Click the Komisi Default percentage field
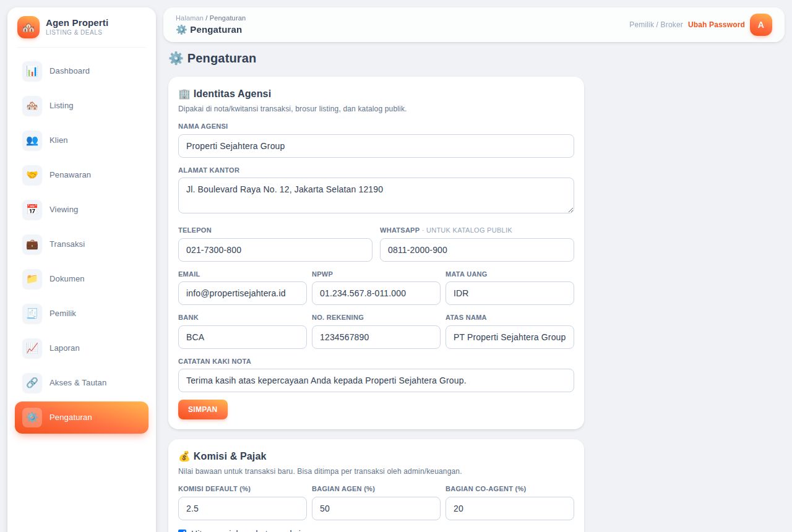This screenshot has height=532, width=792. pyautogui.click(x=243, y=508)
